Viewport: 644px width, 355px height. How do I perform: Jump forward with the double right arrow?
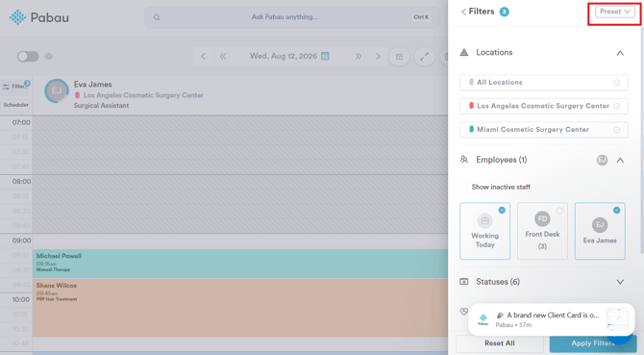(359, 57)
